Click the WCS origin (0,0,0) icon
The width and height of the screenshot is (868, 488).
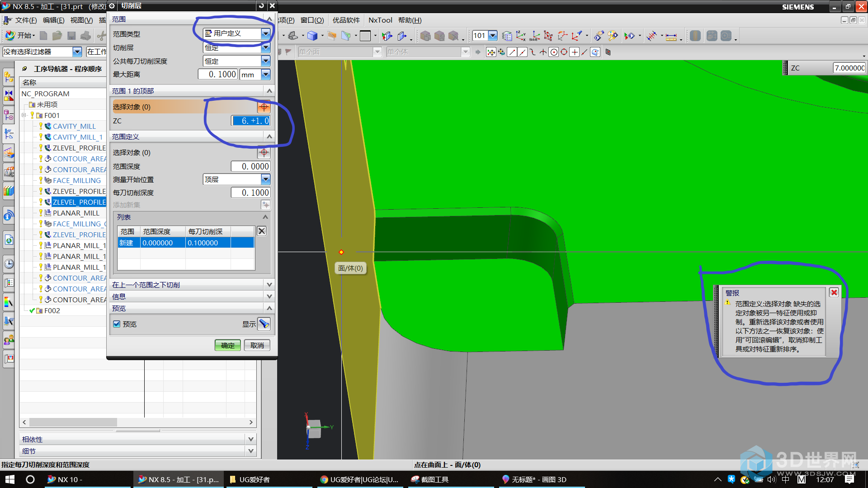pos(535,36)
